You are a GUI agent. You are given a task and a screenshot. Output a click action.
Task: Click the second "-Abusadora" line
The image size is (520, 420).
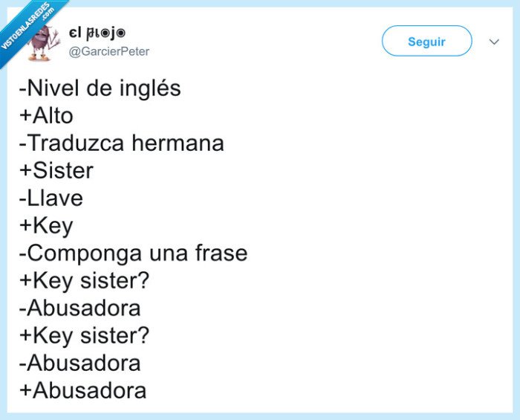(x=80, y=362)
